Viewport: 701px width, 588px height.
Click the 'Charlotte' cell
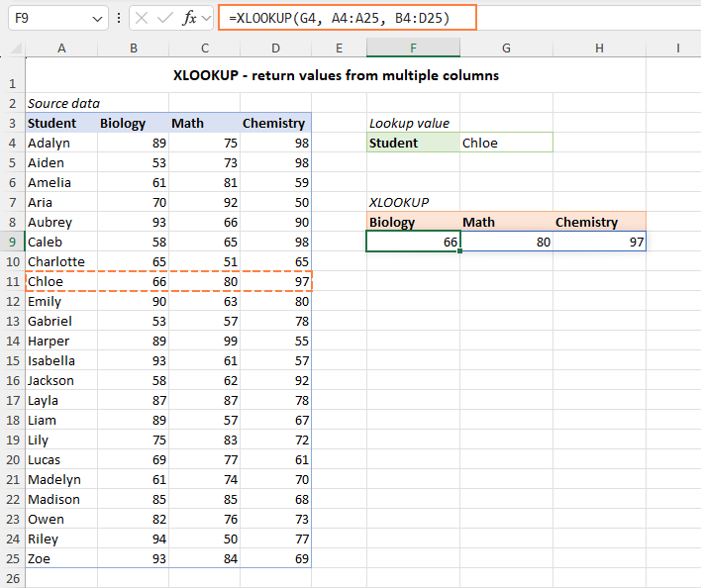(61, 261)
